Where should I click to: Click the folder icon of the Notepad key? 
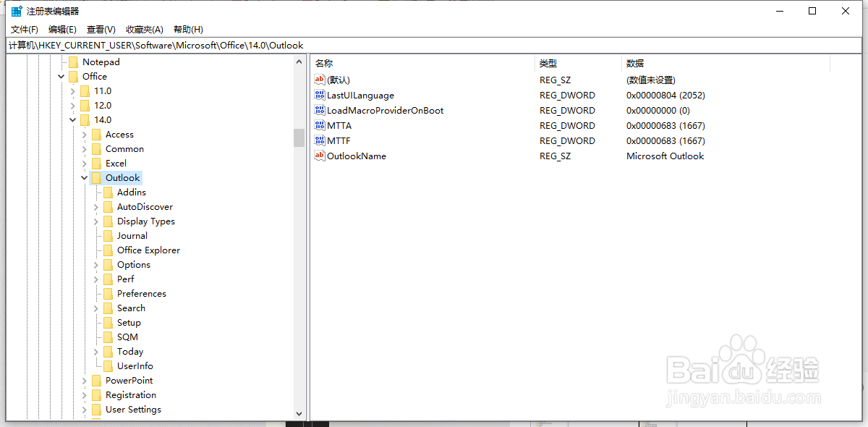73,62
